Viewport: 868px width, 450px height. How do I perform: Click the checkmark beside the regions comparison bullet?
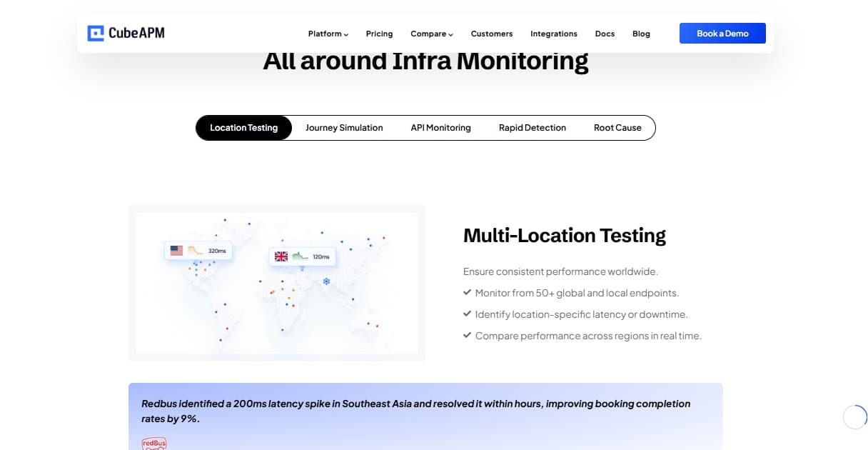click(x=468, y=335)
